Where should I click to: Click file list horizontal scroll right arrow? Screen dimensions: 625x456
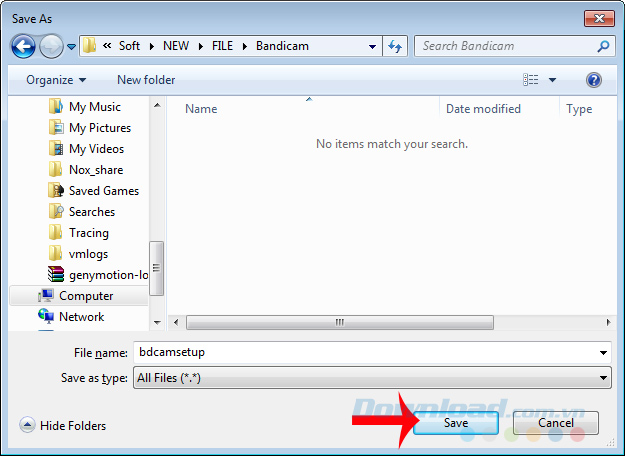pyautogui.click(x=608, y=322)
